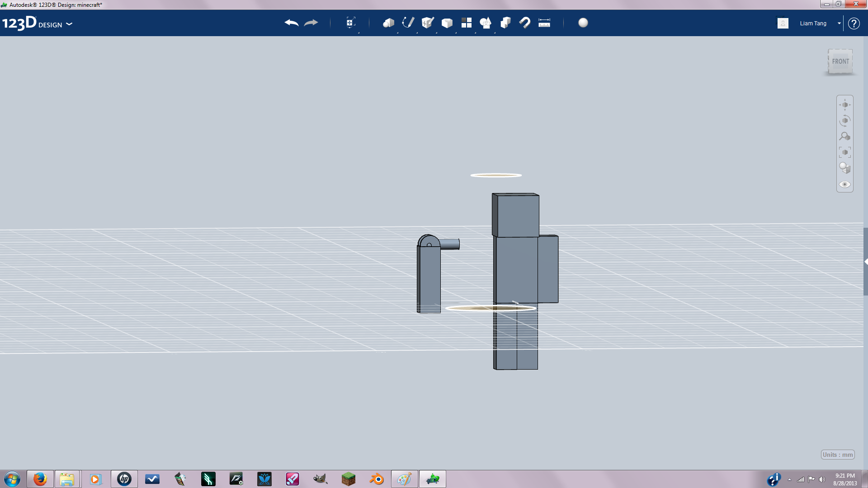Select the Modify tool
The width and height of the screenshot is (868, 488).
(447, 23)
